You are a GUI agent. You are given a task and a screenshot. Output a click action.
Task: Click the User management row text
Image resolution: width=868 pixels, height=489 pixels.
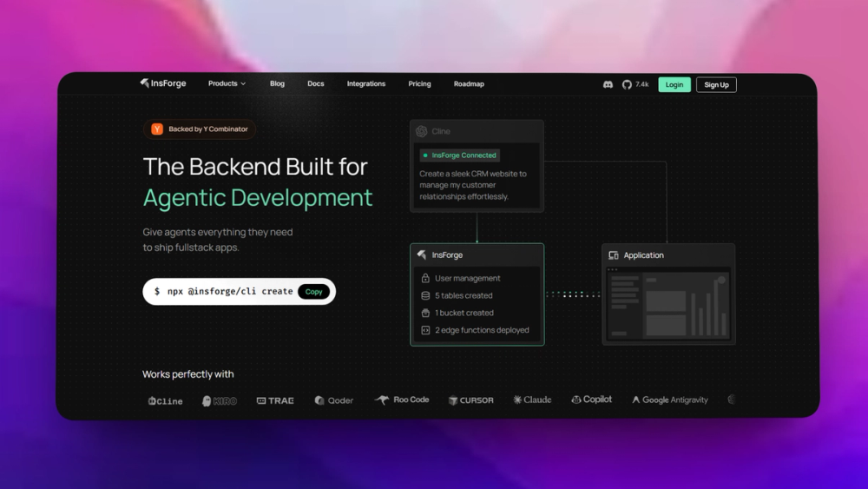pos(468,278)
